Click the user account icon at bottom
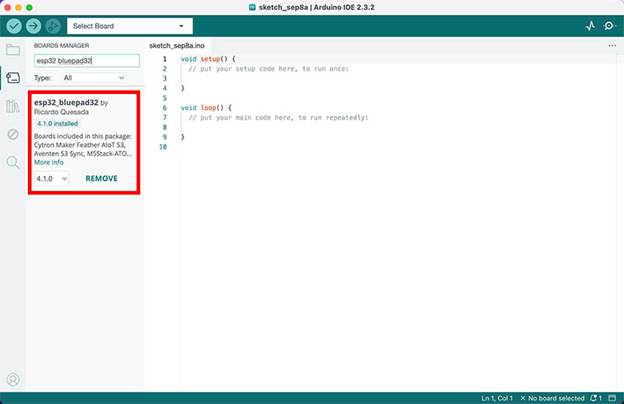624x404 pixels. [13, 380]
